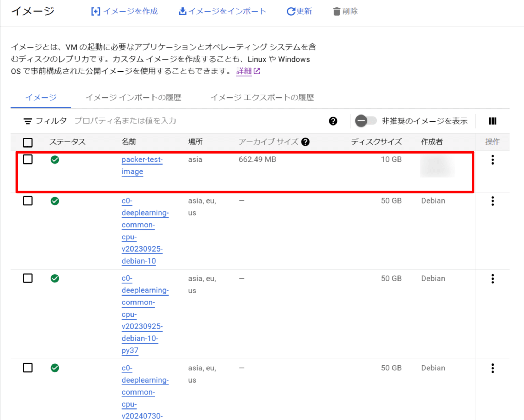Screen dimensions: 524x420
Task: Open actions menu for v20240730 row
Action: (x=493, y=368)
